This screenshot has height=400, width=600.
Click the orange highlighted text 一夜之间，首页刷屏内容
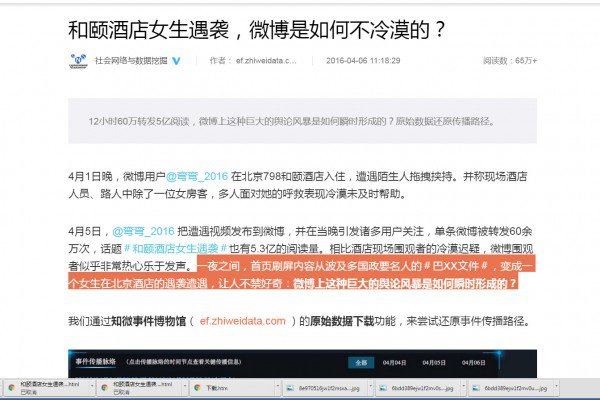point(302,274)
